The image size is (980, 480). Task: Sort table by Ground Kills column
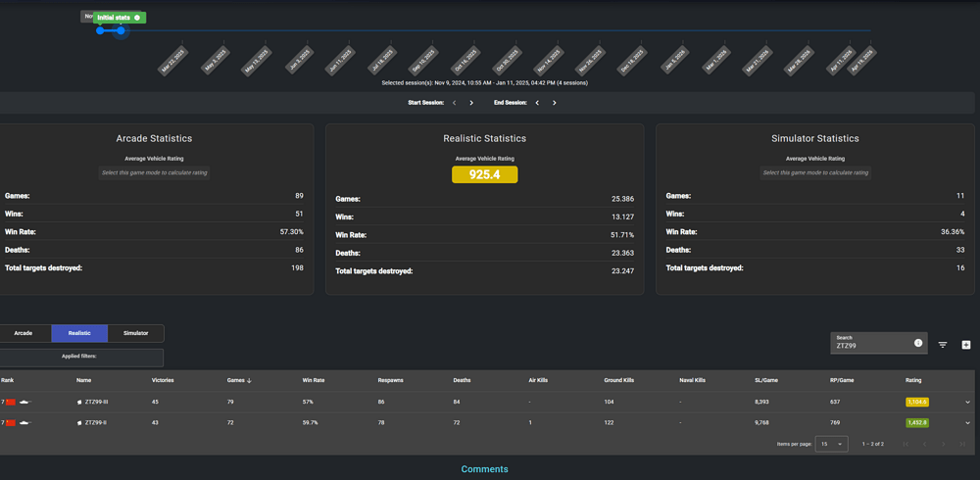618,380
